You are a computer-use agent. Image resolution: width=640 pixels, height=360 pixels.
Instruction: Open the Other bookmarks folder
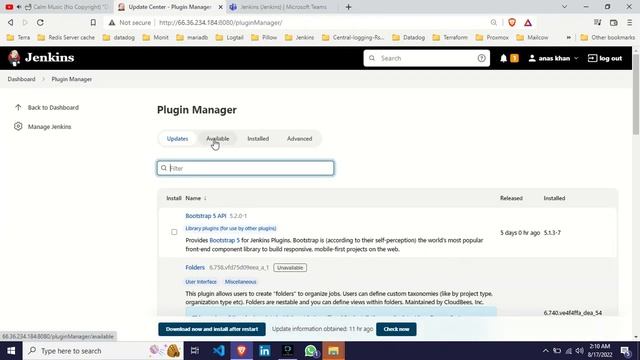(x=608, y=38)
